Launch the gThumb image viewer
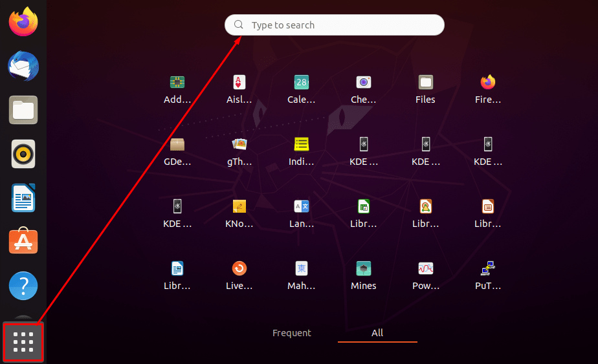Image resolution: width=598 pixels, height=364 pixels. point(239,152)
